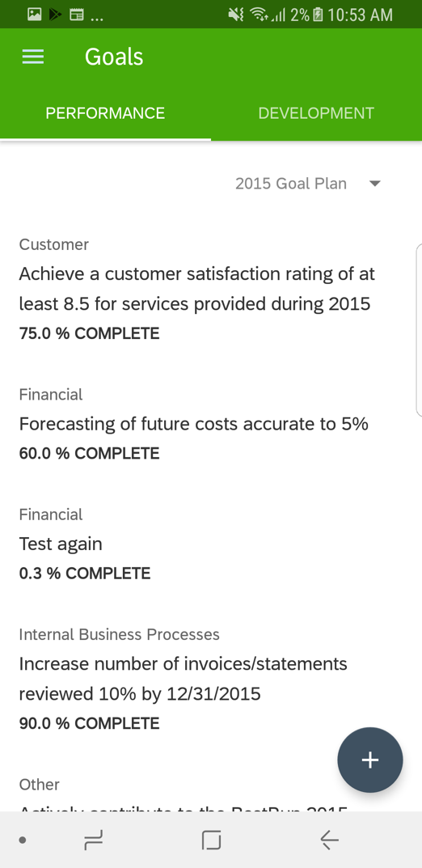Open the Forecasting of future costs goal
This screenshot has width=422, height=868.
point(193,424)
